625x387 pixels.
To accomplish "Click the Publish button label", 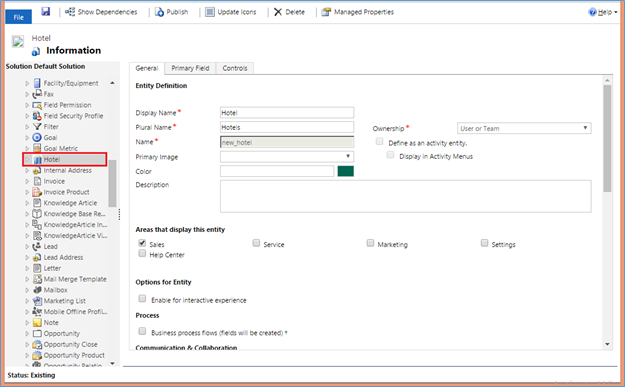I will point(177,12).
